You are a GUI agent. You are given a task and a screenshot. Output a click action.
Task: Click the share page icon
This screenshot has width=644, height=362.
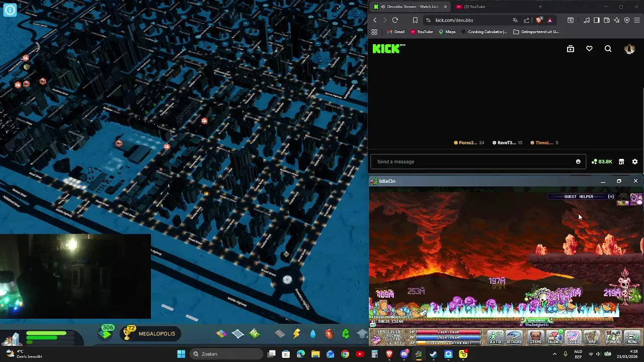click(526, 20)
